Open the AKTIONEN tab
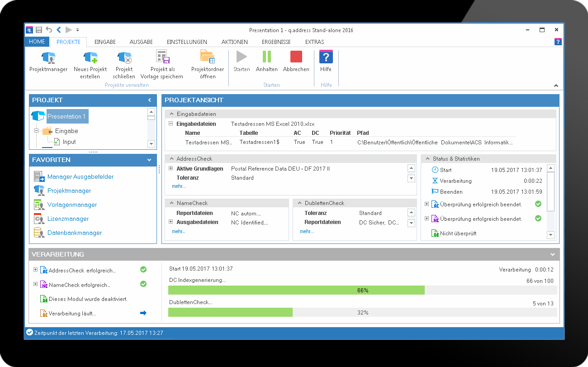 [x=235, y=42]
